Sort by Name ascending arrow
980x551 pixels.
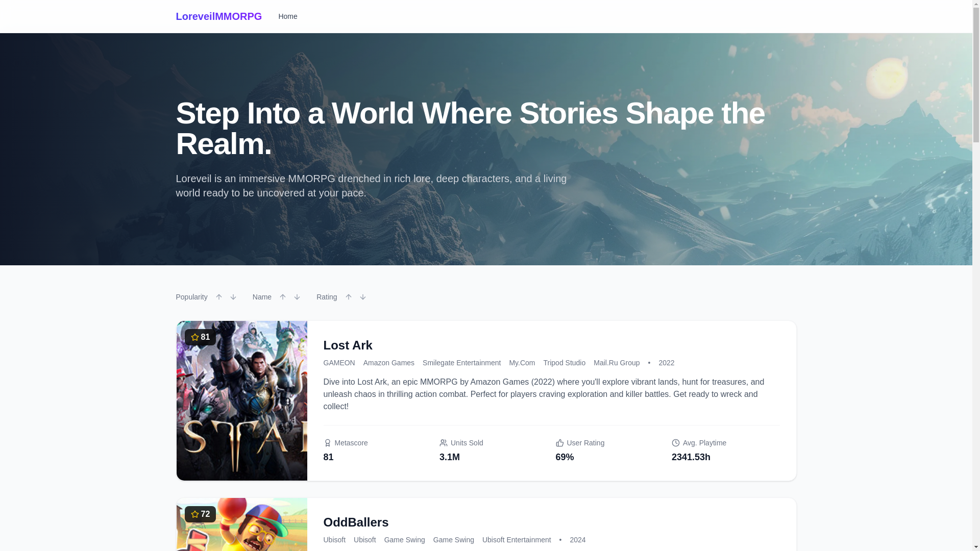pos(282,297)
